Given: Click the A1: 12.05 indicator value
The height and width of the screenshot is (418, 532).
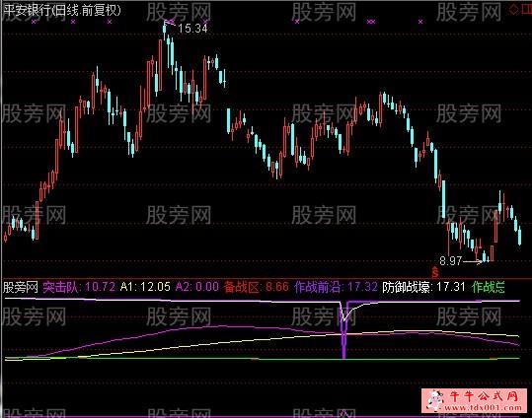Looking at the screenshot, I should point(145,287).
